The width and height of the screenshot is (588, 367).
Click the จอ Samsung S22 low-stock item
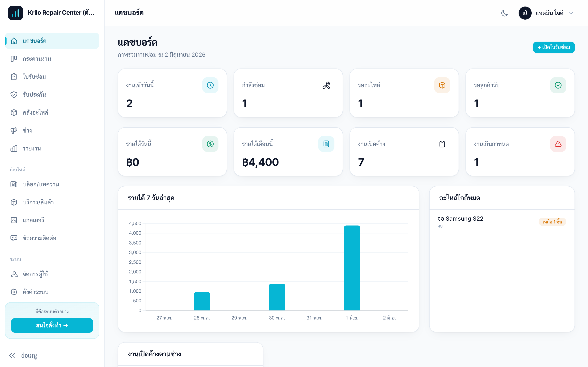point(502,222)
